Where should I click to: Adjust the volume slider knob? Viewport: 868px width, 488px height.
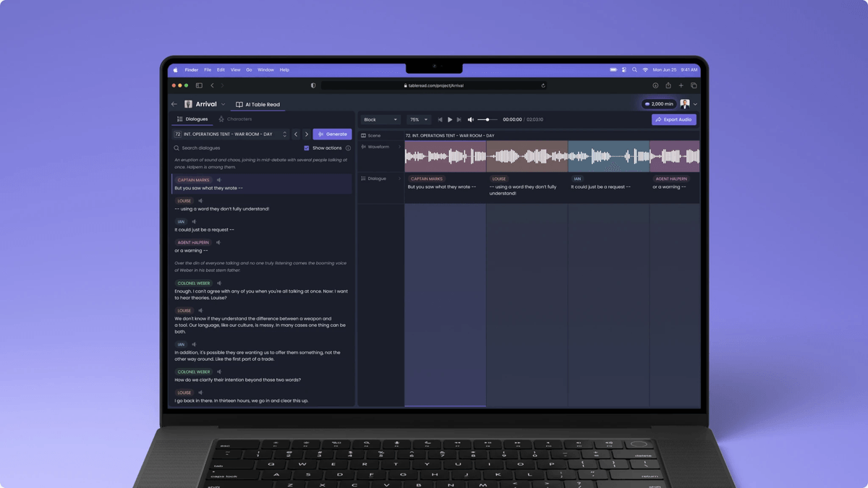point(488,119)
